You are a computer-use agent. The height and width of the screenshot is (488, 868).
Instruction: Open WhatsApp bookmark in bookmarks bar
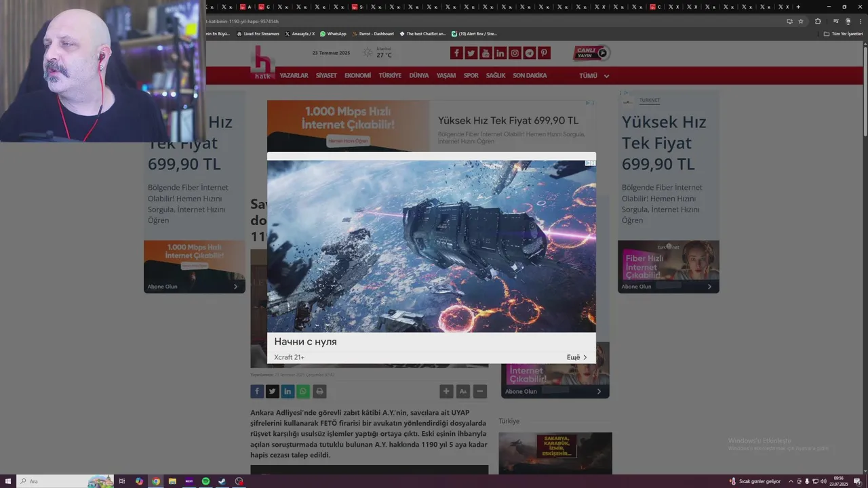pyautogui.click(x=333, y=33)
